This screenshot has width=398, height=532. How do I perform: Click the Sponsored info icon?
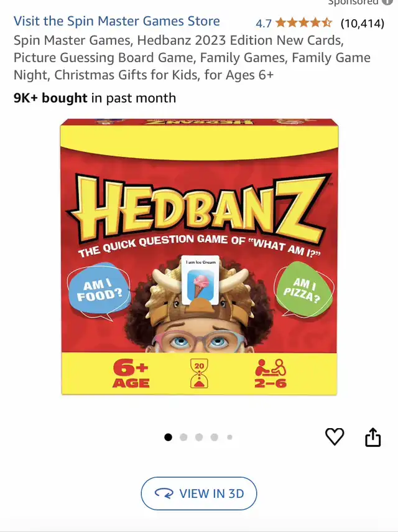[387, 2]
